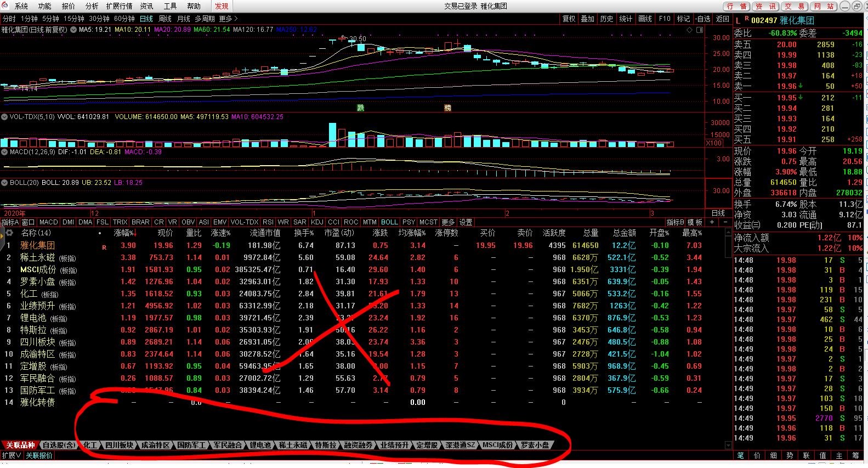Switch to 15分钟 period

pos(74,19)
